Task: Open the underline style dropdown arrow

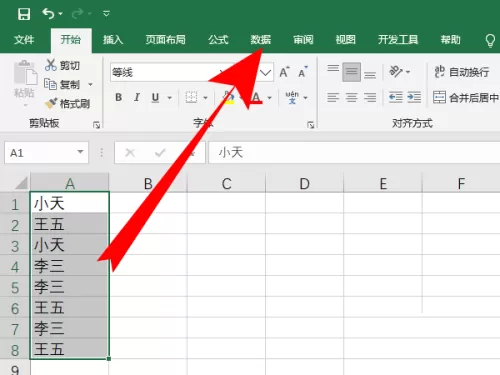Action: [170, 98]
